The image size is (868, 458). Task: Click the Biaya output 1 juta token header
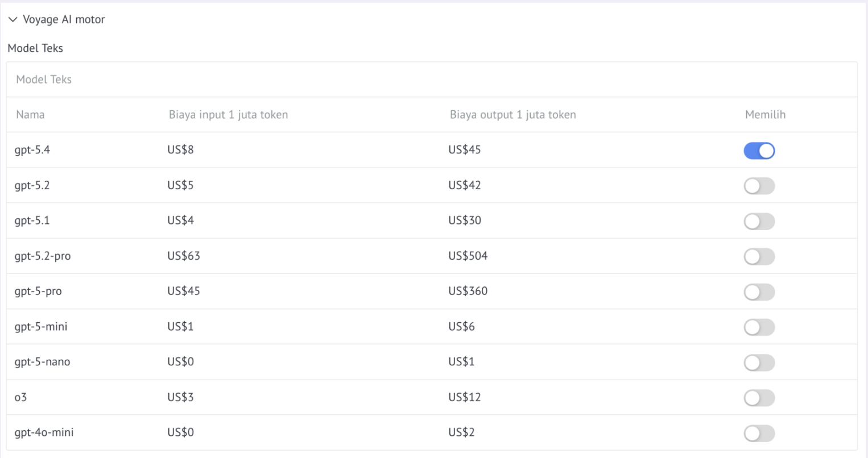[512, 115]
